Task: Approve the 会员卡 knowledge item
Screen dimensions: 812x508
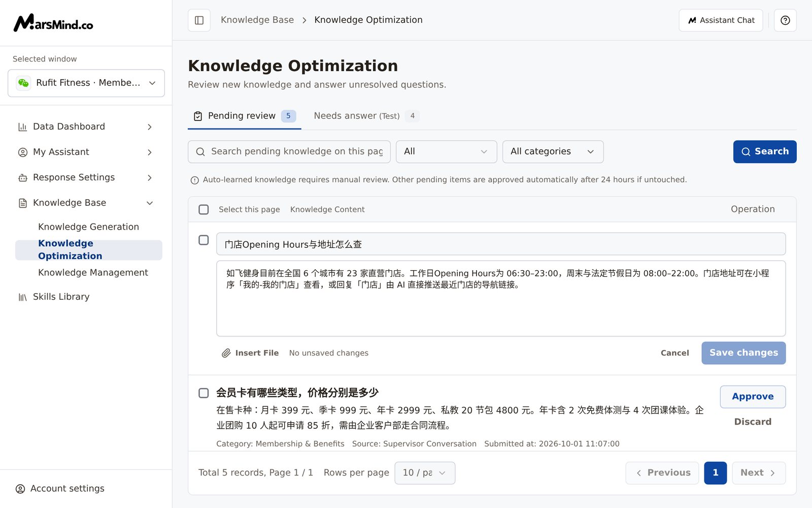Action: [753, 397]
